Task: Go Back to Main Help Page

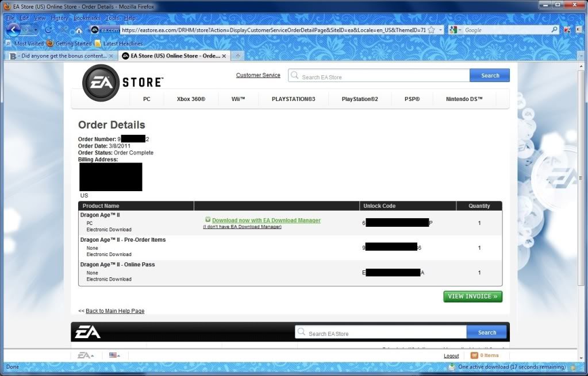Action: (115, 311)
